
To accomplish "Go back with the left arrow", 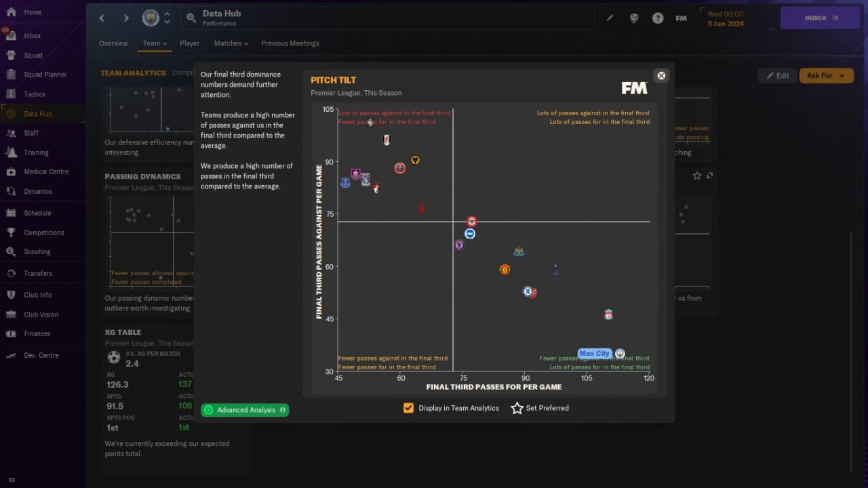I will point(102,18).
